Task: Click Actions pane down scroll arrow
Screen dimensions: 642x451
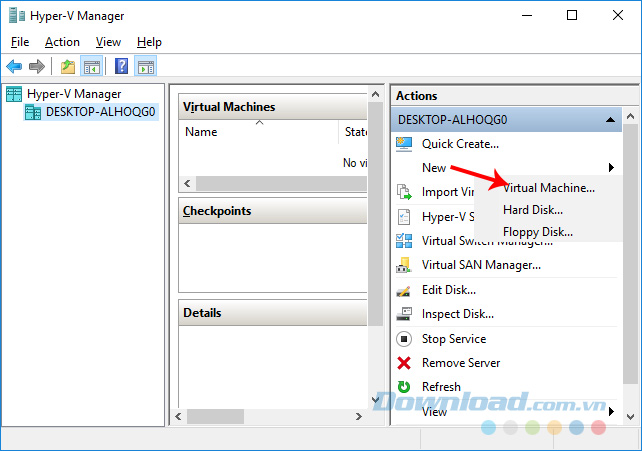Action: [x=631, y=417]
